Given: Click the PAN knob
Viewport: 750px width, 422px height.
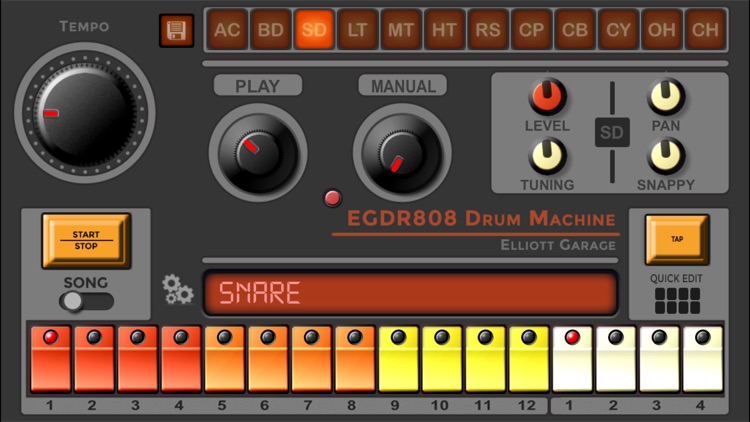Looking at the screenshot, I should click(666, 96).
